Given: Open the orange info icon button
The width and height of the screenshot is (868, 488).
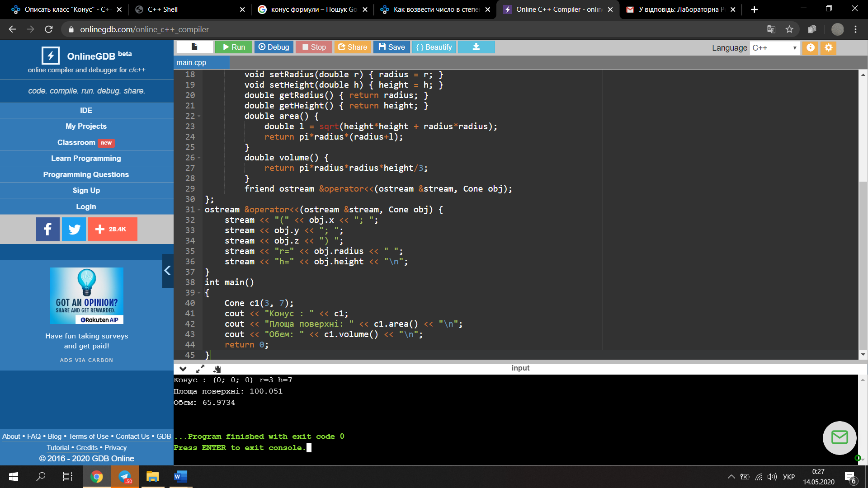Looking at the screenshot, I should 811,47.
